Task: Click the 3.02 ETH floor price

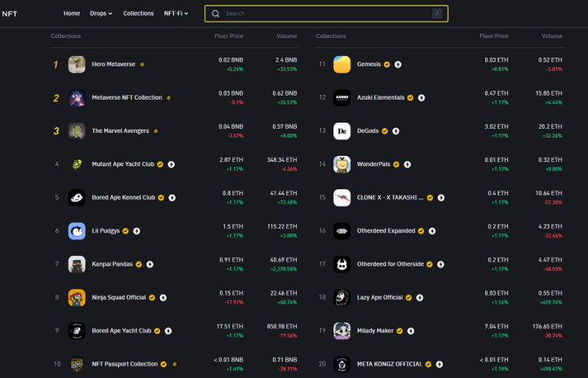Action: click(496, 127)
